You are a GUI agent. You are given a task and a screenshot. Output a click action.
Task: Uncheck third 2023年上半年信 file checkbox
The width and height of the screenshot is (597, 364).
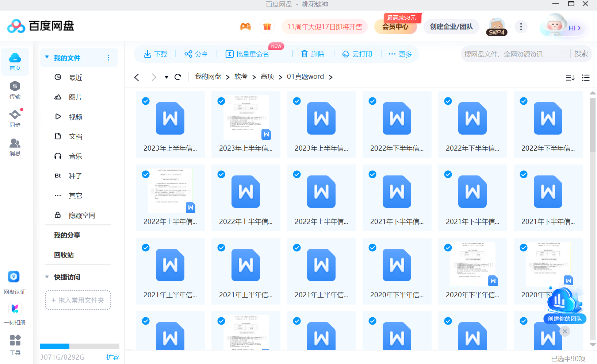tap(297, 101)
